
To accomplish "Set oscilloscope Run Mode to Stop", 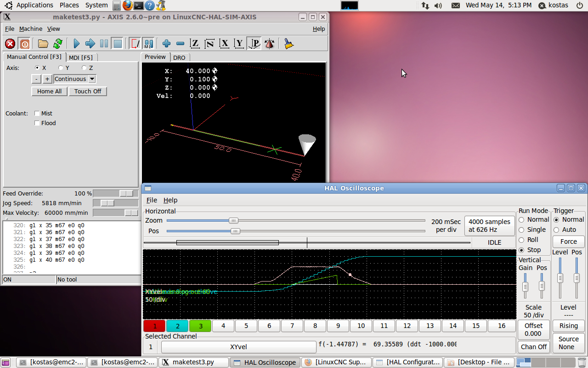I will click(x=521, y=250).
